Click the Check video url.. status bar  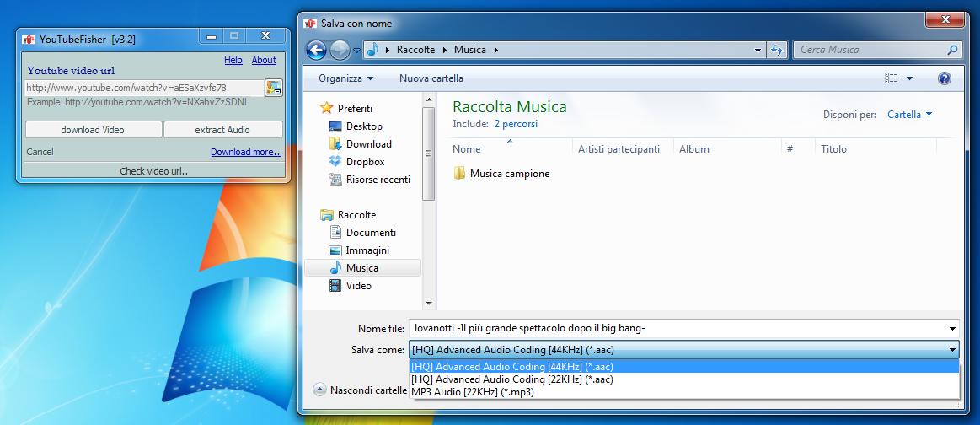coord(153,171)
